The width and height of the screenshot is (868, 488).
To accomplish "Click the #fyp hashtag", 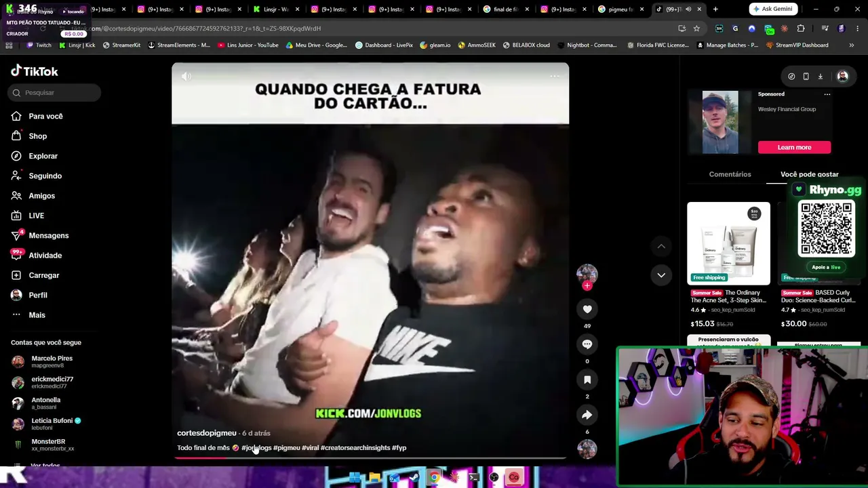I will [399, 448].
